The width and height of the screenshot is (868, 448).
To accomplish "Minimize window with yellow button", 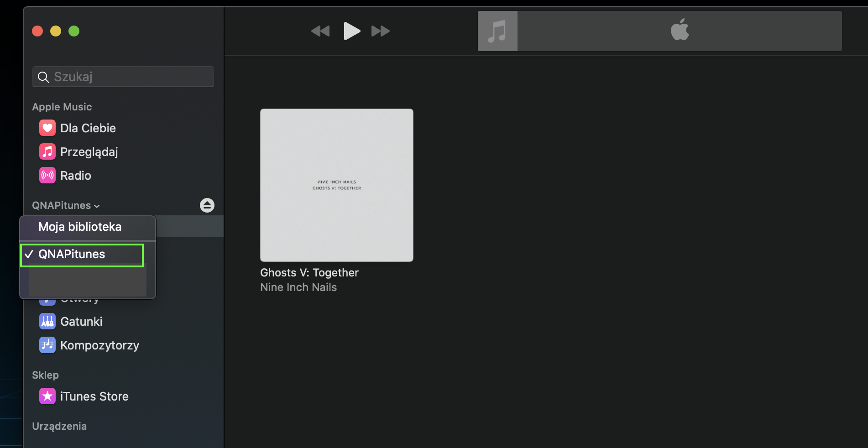I will 56,31.
